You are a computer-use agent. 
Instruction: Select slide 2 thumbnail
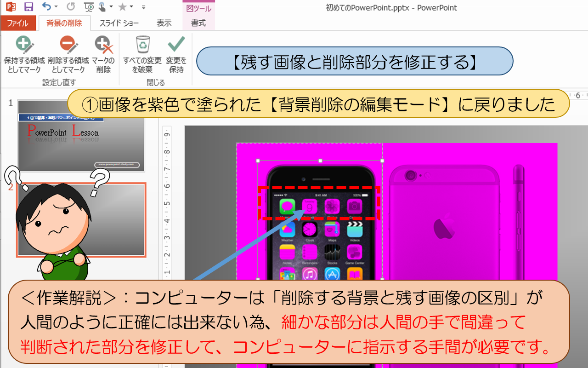click(81, 220)
